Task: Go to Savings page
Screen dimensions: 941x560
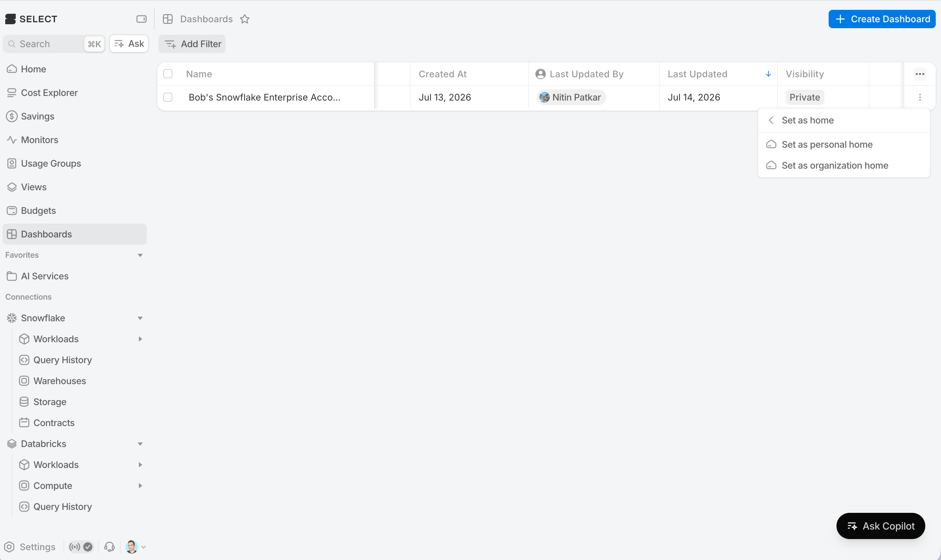Action: coord(74,116)
